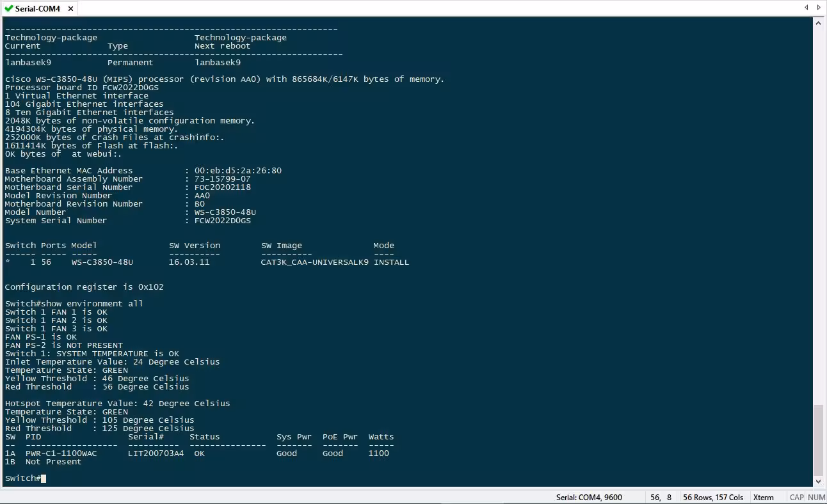Click 'Switch 1 FAN 3 is OK' line
This screenshot has width=827, height=504.
tap(56, 329)
